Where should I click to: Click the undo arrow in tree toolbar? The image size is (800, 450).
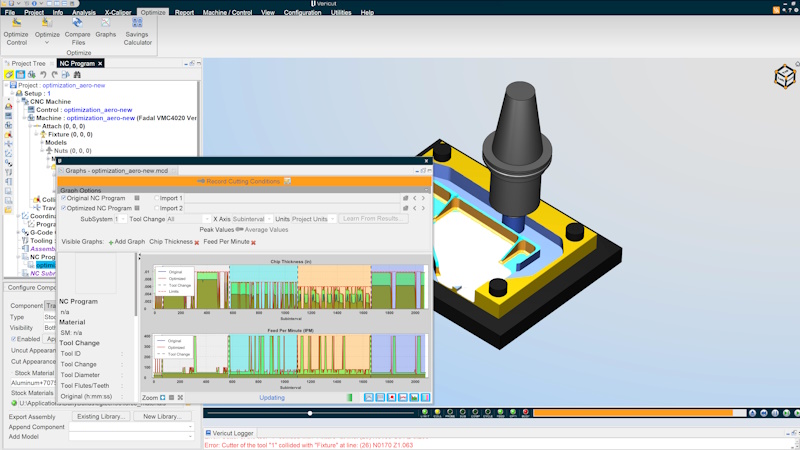coord(43,74)
